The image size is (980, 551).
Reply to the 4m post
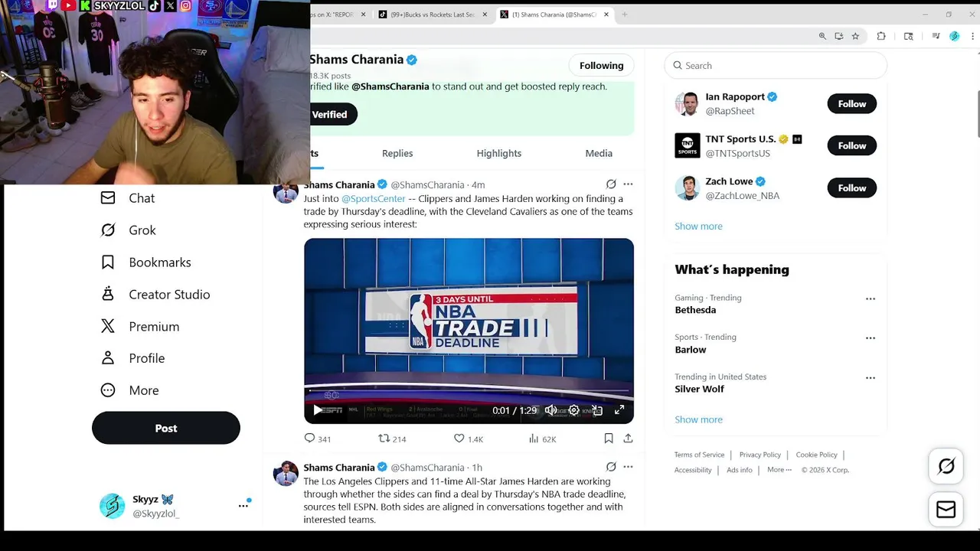pos(317,439)
